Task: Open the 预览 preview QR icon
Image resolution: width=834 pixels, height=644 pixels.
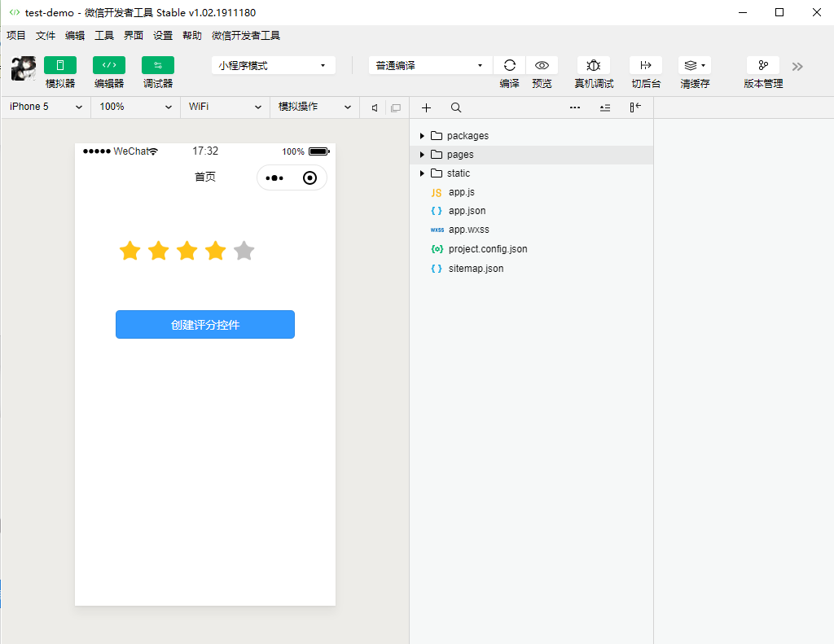Action: point(542,65)
